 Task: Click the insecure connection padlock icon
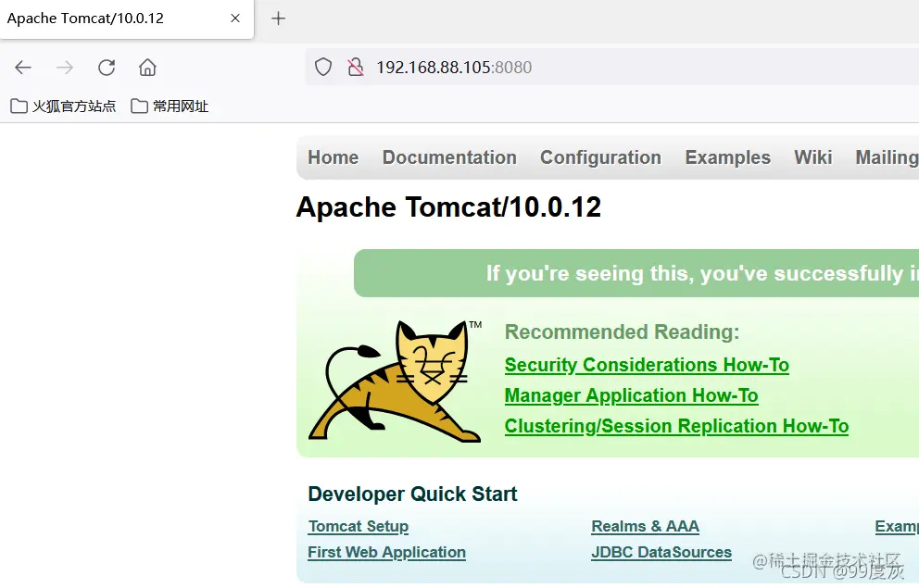355,68
